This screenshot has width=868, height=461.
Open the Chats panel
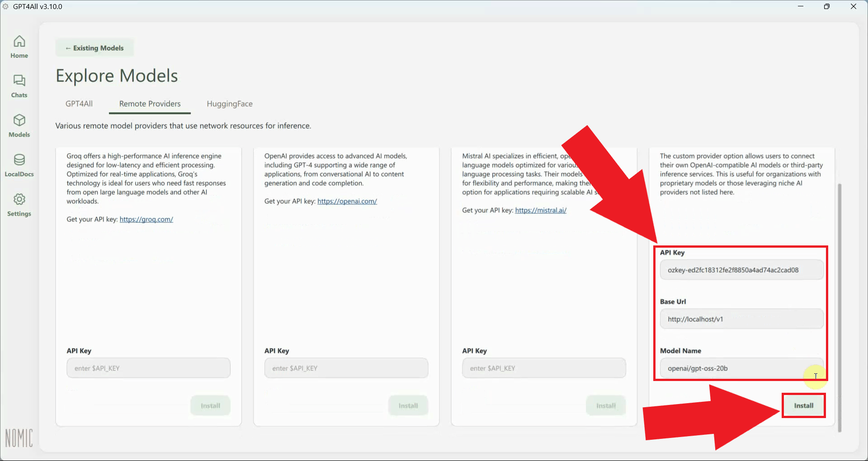click(x=19, y=86)
